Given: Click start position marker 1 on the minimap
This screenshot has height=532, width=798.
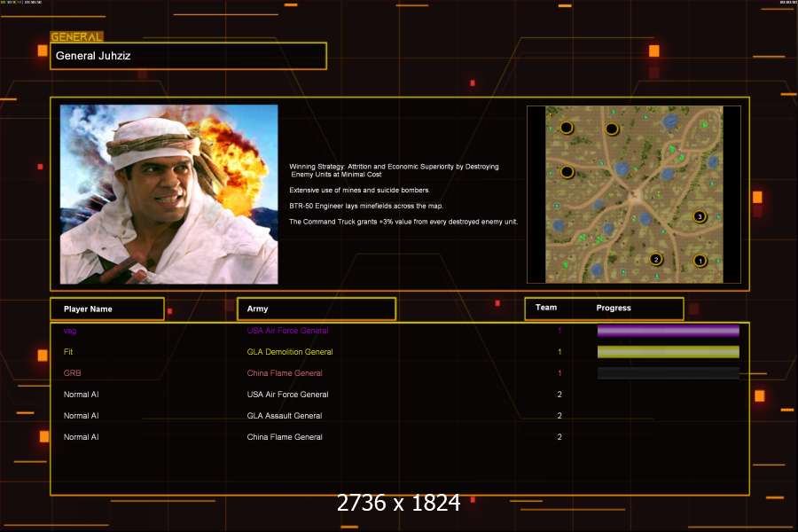Looking at the screenshot, I should [x=700, y=261].
